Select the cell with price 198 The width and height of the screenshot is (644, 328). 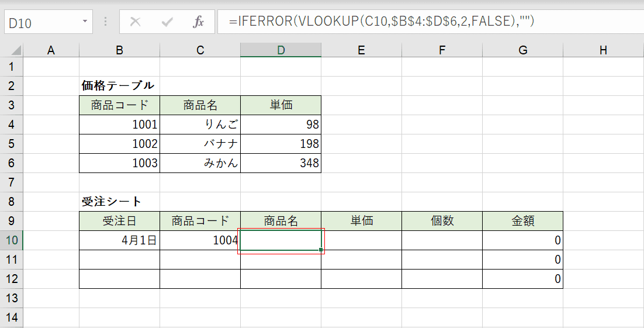click(x=281, y=143)
